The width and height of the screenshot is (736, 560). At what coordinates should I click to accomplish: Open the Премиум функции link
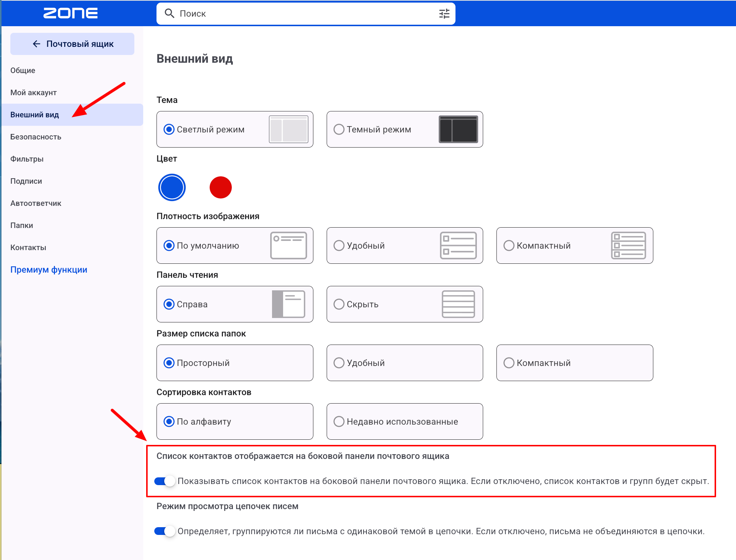point(49,270)
